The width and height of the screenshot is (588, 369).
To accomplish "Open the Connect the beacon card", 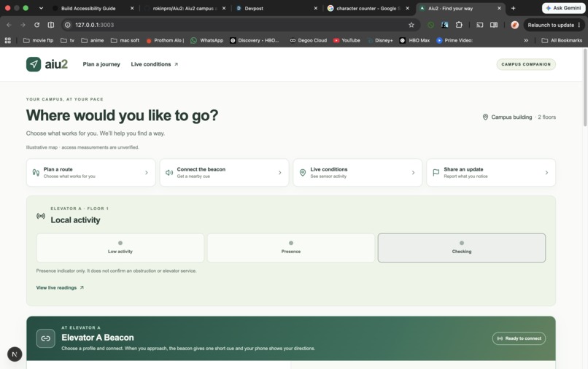I will (x=224, y=173).
